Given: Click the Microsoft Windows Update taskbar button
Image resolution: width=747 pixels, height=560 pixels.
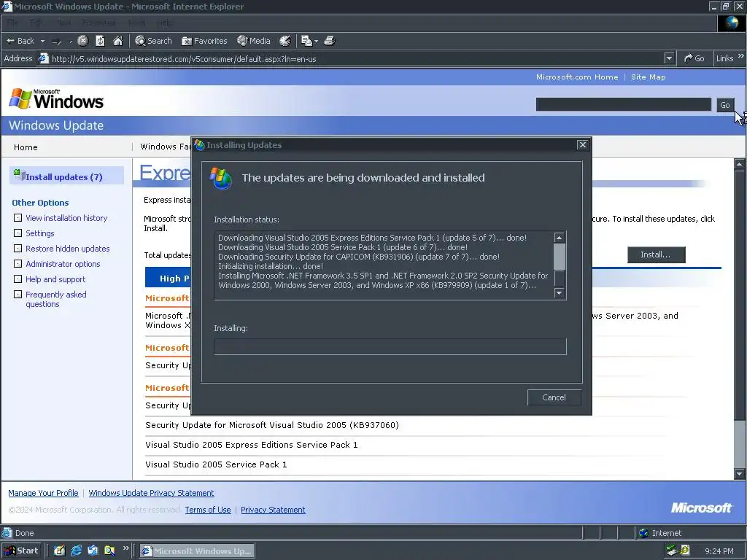Looking at the screenshot, I should tap(197, 551).
